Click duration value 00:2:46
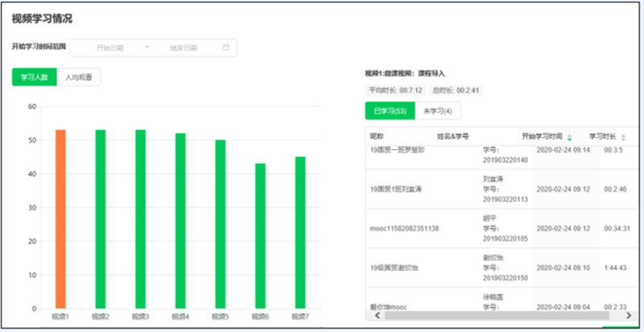This screenshot has width=644, height=332. click(x=615, y=189)
